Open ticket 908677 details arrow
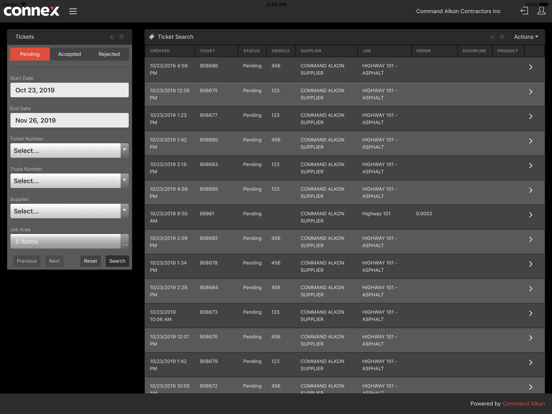 pos(531,117)
